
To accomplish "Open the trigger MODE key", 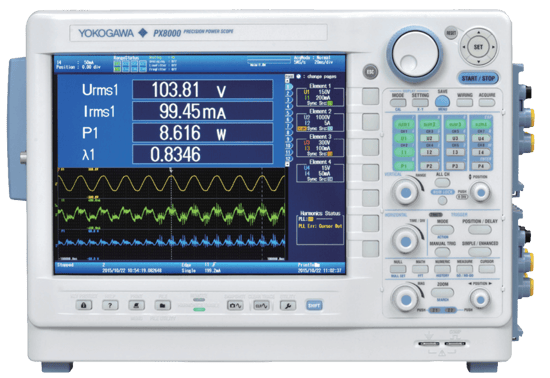I will click(442, 230).
